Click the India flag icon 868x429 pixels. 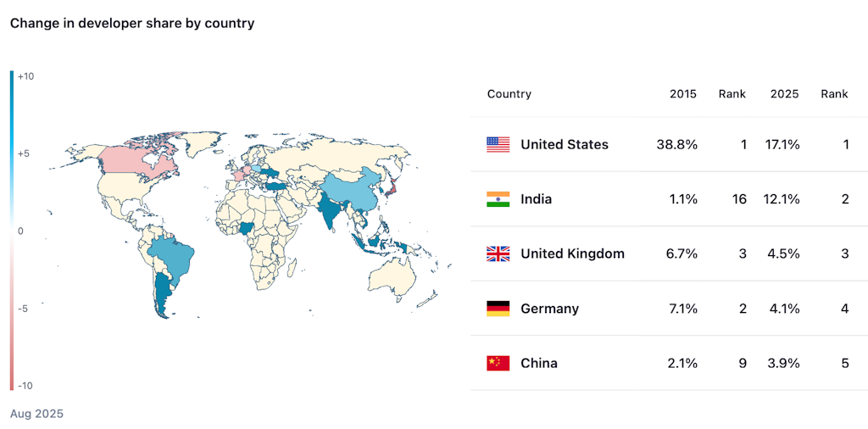tap(498, 199)
